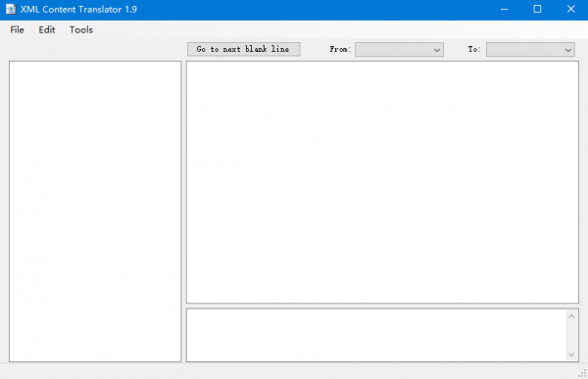The width and height of the screenshot is (588, 379).
Task: Open the Tools menu
Action: [81, 30]
